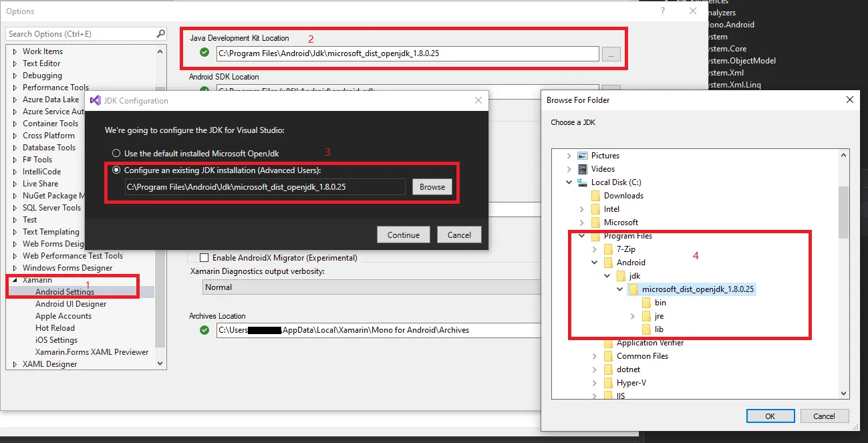Select the Intel folder icon
The width and height of the screenshot is (868, 443).
[x=595, y=209]
